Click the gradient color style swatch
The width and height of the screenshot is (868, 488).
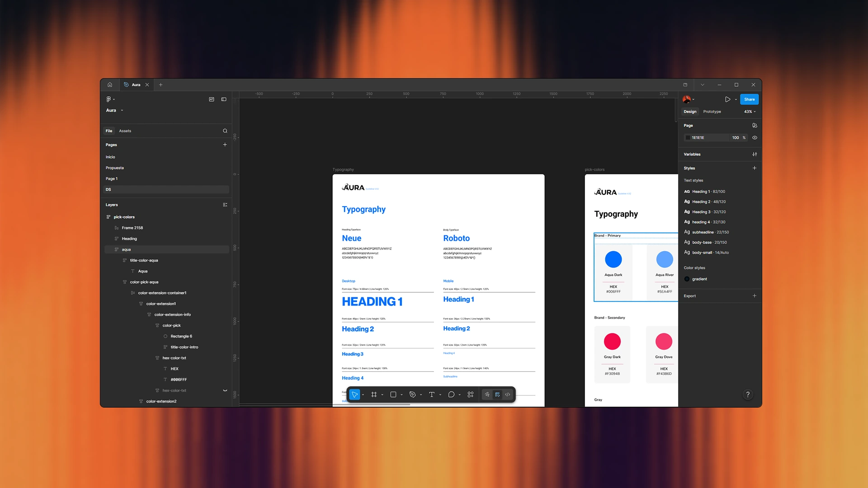click(687, 279)
